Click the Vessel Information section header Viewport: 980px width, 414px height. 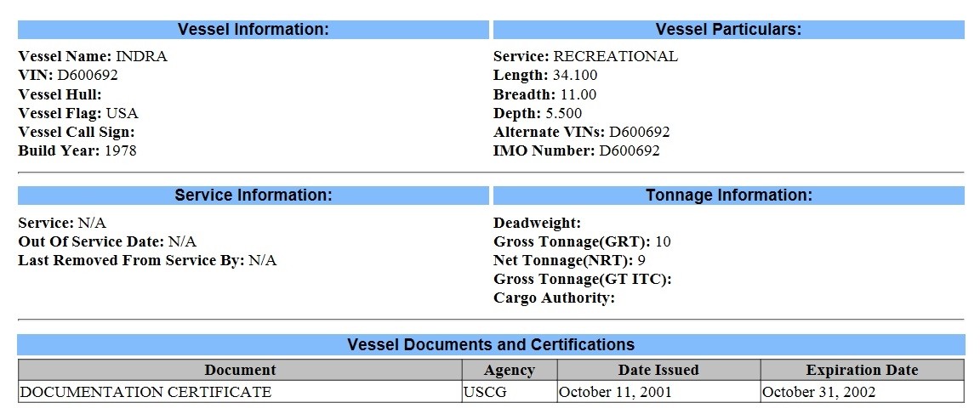[254, 30]
